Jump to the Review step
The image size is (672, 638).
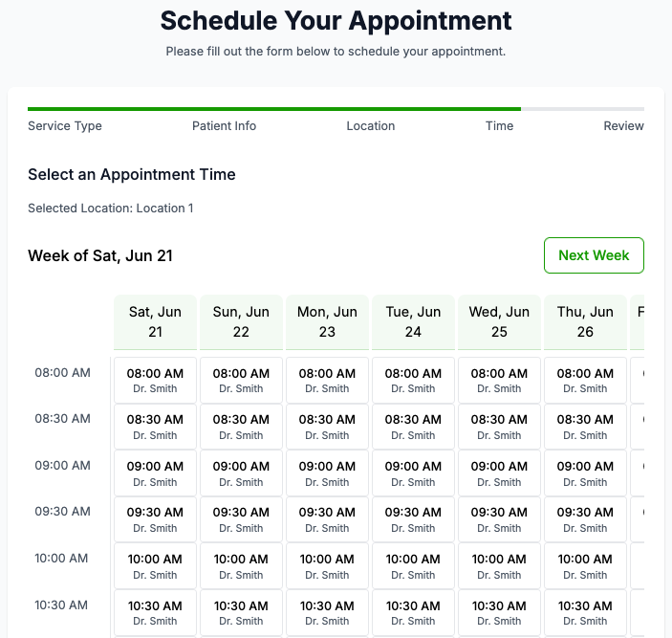(623, 126)
